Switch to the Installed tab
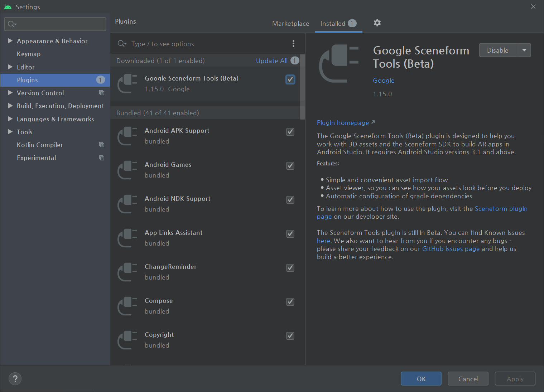This screenshot has height=392, width=544. pyautogui.click(x=338, y=24)
